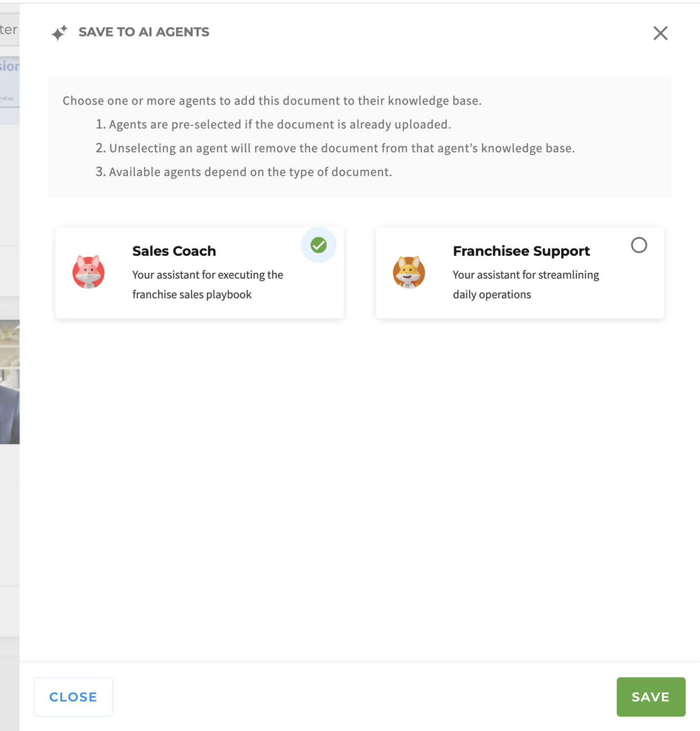The image size is (700, 731).
Task: Click the green SAVE button
Action: (x=650, y=696)
